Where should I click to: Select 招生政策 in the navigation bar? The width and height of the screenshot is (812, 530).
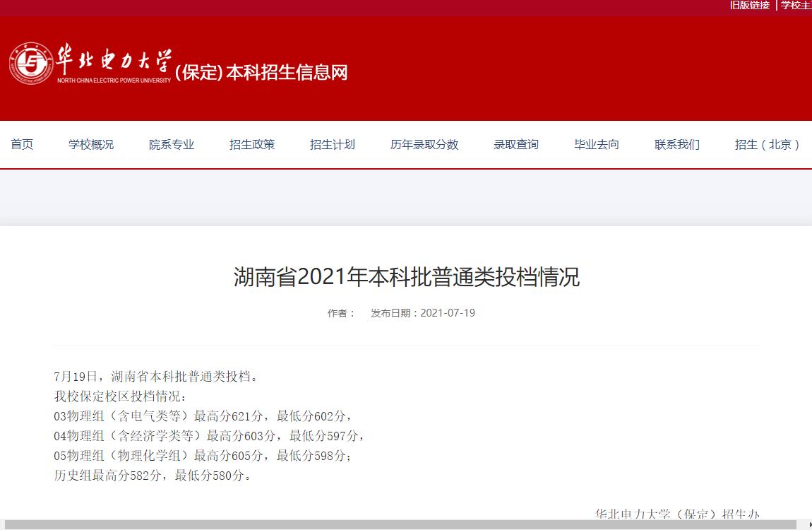point(252,145)
